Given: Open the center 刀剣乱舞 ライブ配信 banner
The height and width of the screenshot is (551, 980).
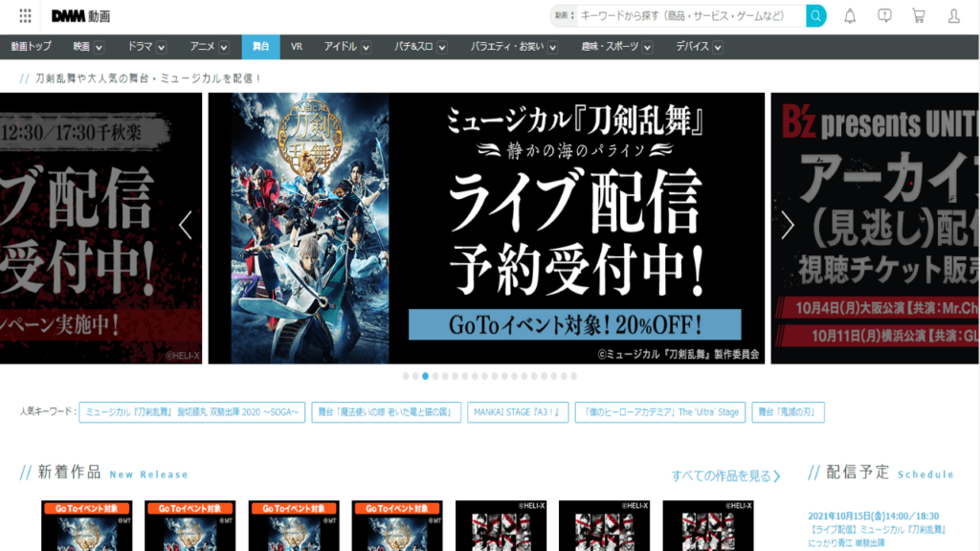Looking at the screenshot, I should click(486, 229).
